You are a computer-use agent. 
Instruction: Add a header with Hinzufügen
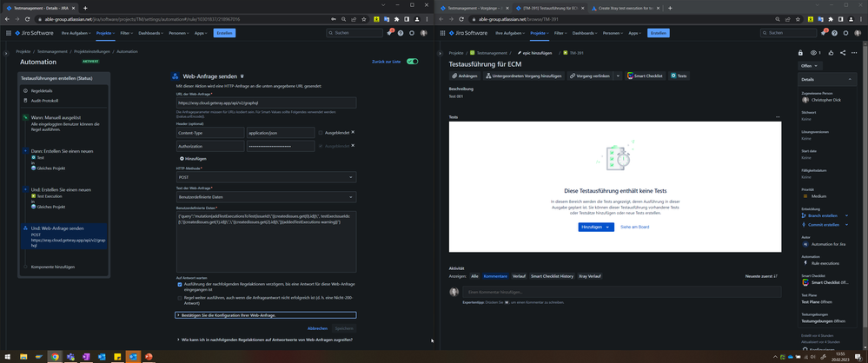[193, 159]
